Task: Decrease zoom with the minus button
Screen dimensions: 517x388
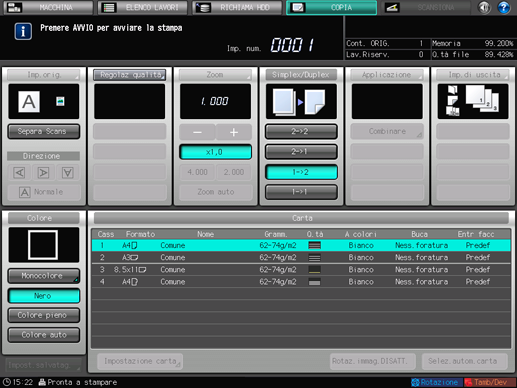Action: [197, 133]
